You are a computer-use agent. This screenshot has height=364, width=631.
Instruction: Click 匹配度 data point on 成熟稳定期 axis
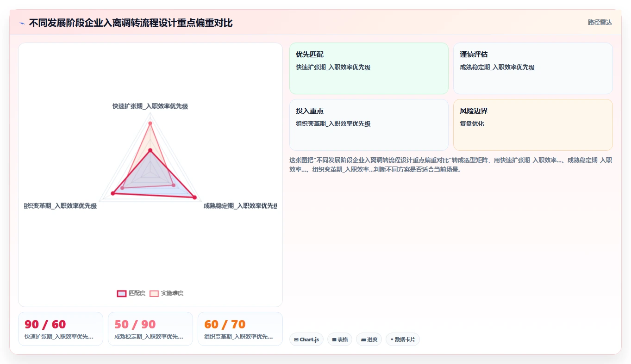tap(194, 198)
